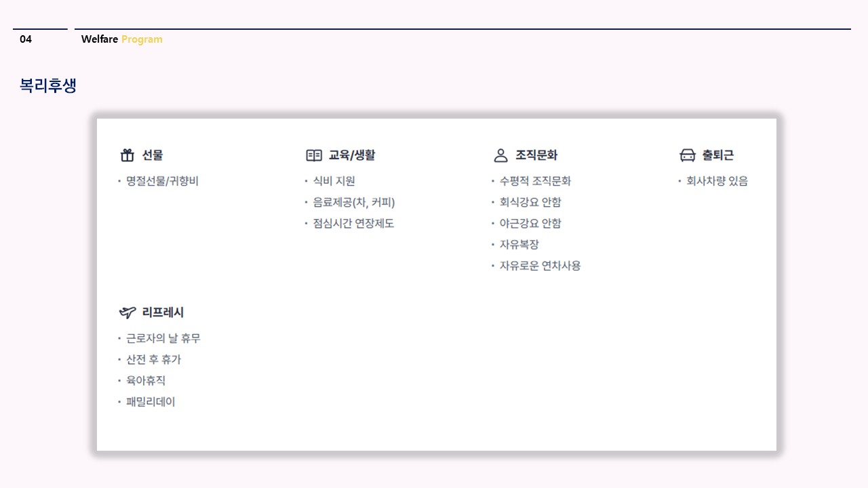
Task: Click the car icon beside 출퇴근
Action: (x=688, y=156)
